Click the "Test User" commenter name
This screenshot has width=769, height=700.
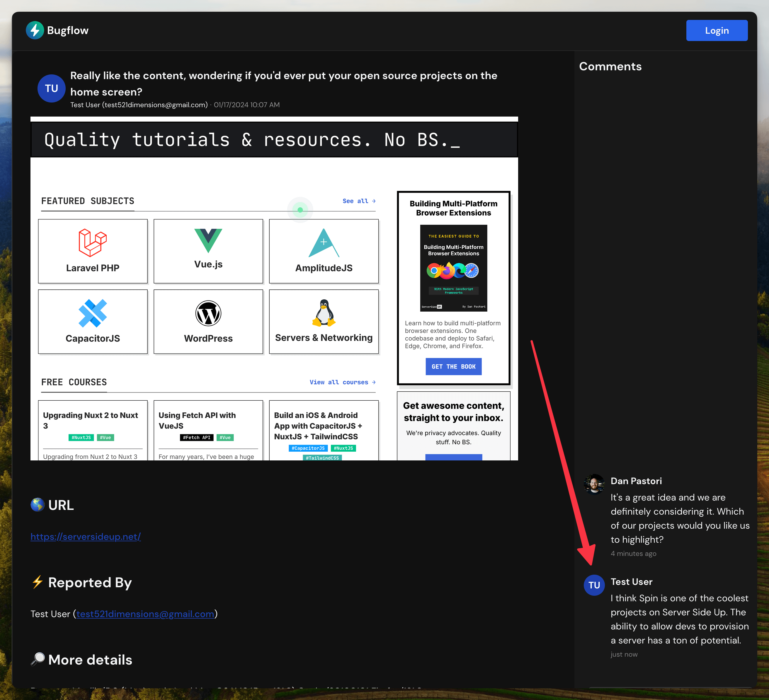click(632, 582)
